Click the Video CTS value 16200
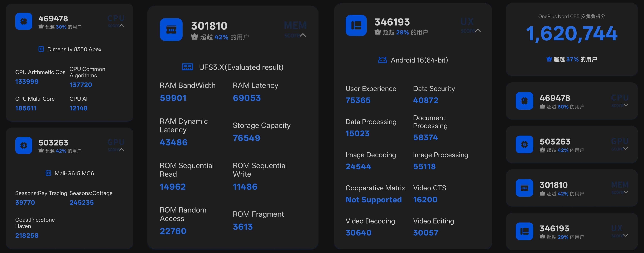644x253 pixels. pos(425,200)
